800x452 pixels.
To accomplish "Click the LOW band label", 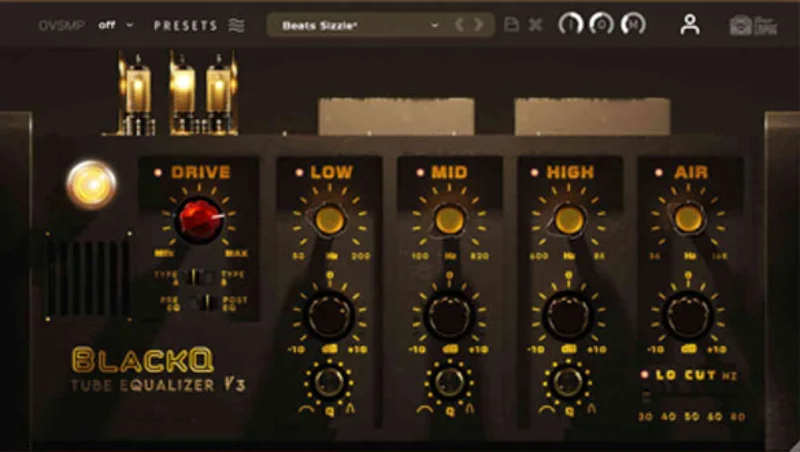I will [331, 172].
